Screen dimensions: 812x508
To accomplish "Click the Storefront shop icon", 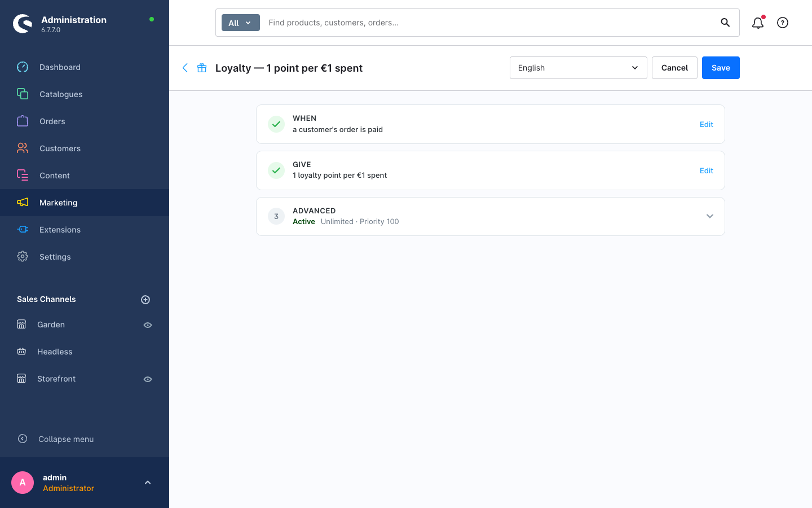I will [21, 379].
